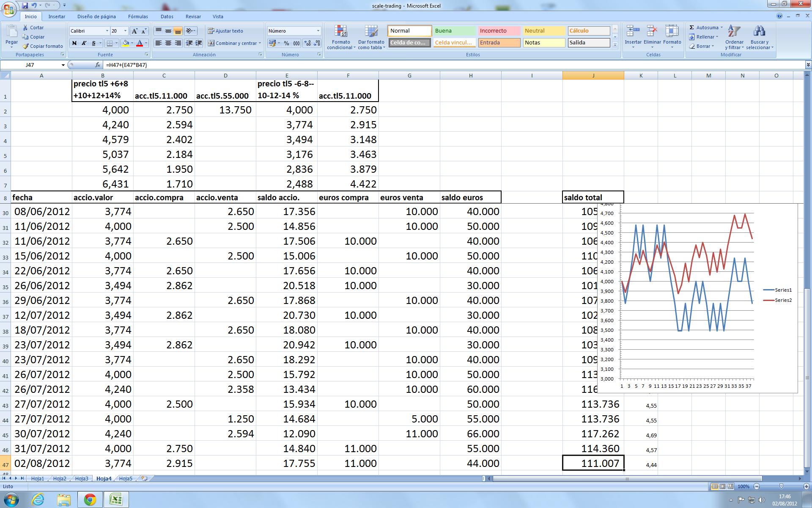Switch to Page Layout view in status bar
This screenshot has height=508, width=812.
coord(723,486)
